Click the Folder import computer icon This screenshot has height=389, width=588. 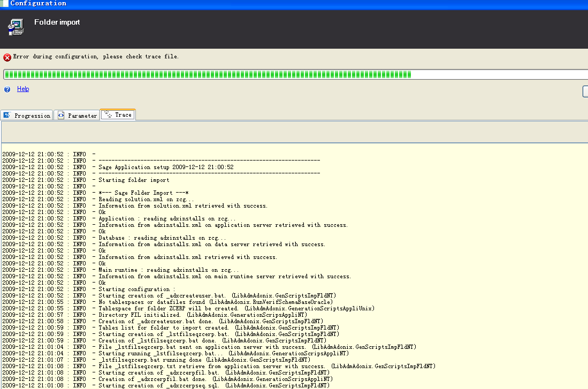17,26
